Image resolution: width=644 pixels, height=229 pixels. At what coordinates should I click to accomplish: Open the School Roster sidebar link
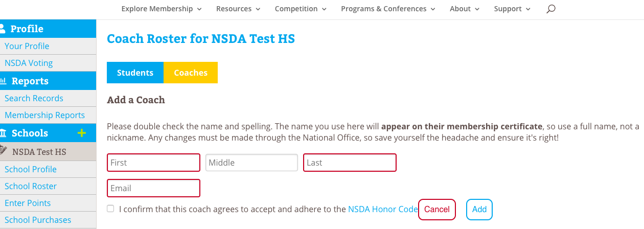[x=31, y=186]
